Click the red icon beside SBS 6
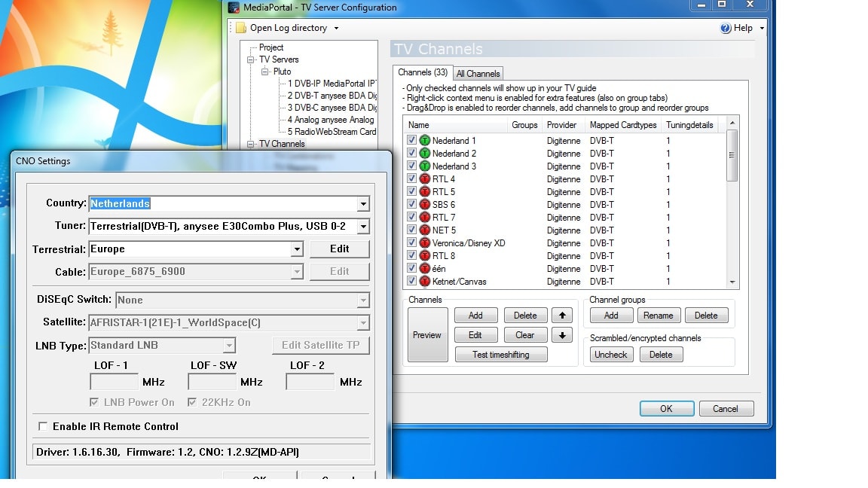The height and width of the screenshot is (488, 868). 425,204
